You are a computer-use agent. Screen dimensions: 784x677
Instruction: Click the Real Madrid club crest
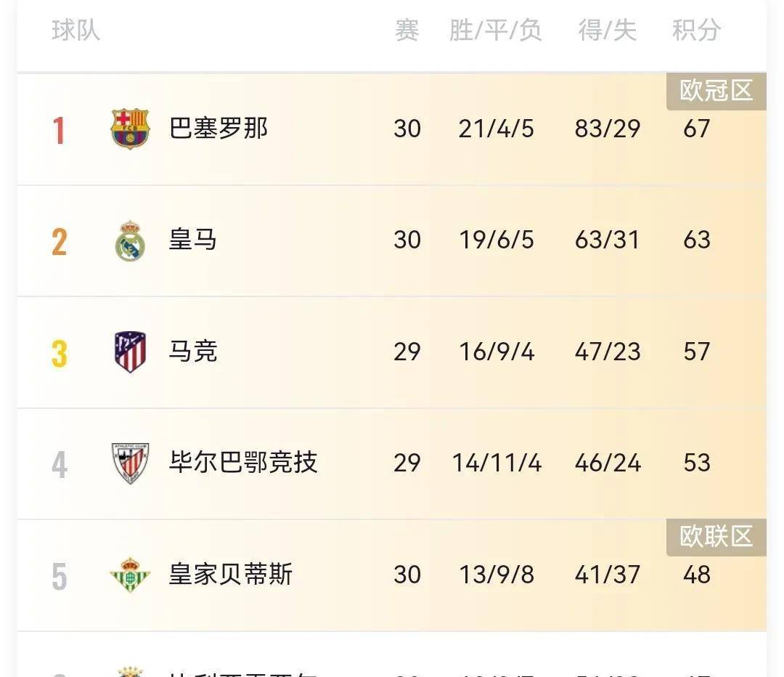129,240
